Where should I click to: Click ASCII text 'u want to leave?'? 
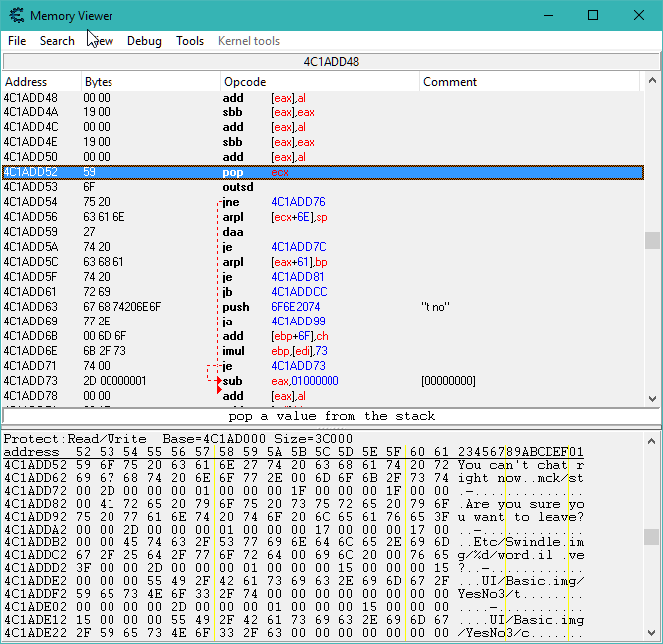pyautogui.click(x=521, y=517)
